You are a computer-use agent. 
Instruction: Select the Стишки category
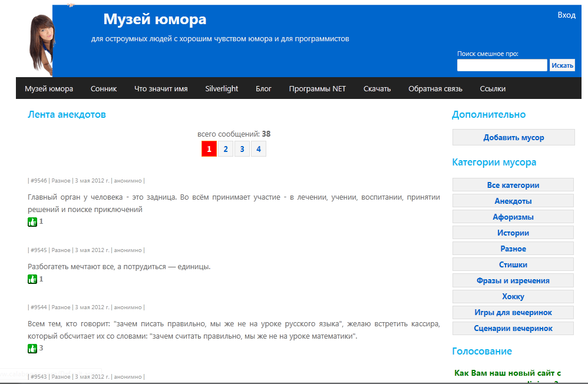[513, 264]
